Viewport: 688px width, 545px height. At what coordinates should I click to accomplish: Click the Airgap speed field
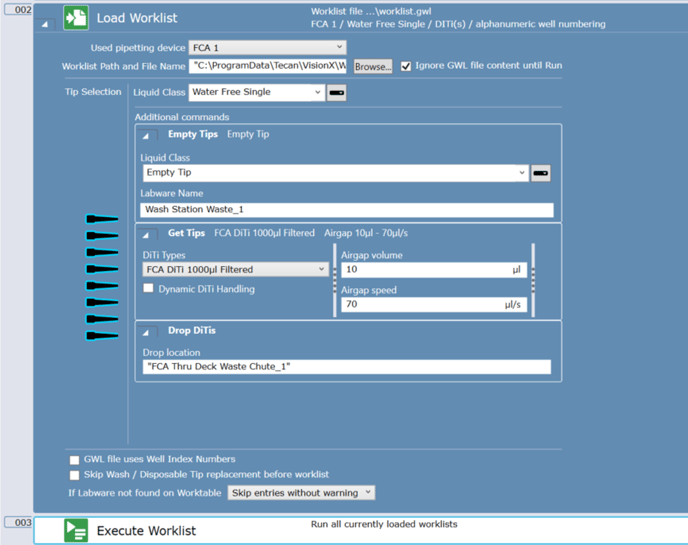[434, 304]
